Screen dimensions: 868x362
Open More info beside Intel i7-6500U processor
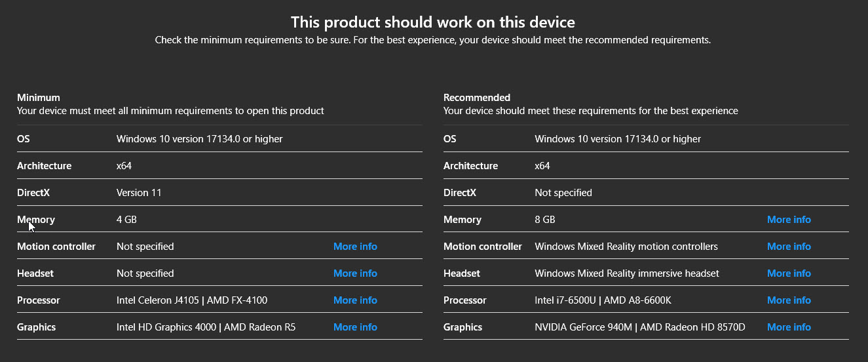click(x=789, y=300)
